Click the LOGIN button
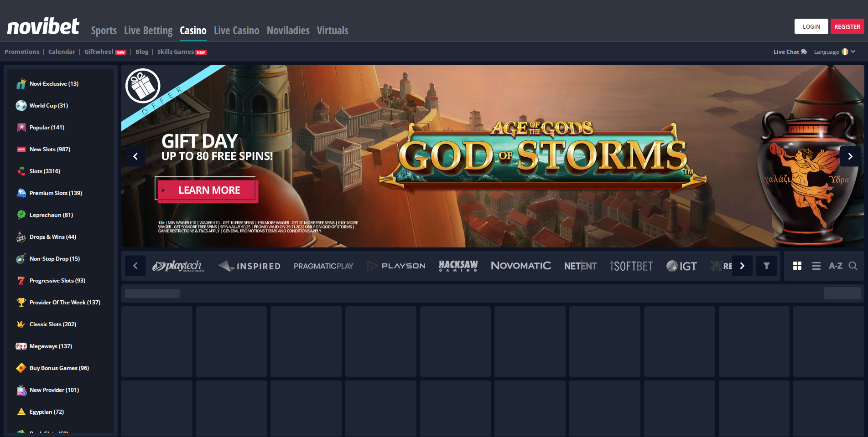868x437 pixels. 811,26
